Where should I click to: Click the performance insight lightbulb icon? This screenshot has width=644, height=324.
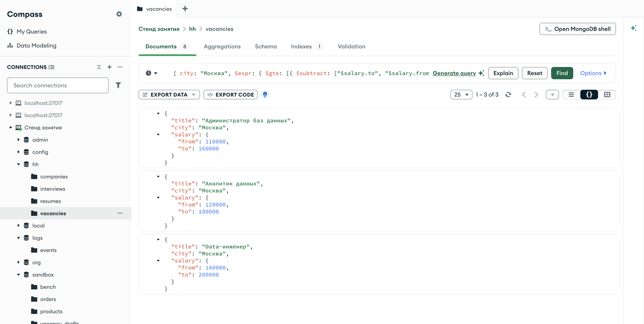265,95
